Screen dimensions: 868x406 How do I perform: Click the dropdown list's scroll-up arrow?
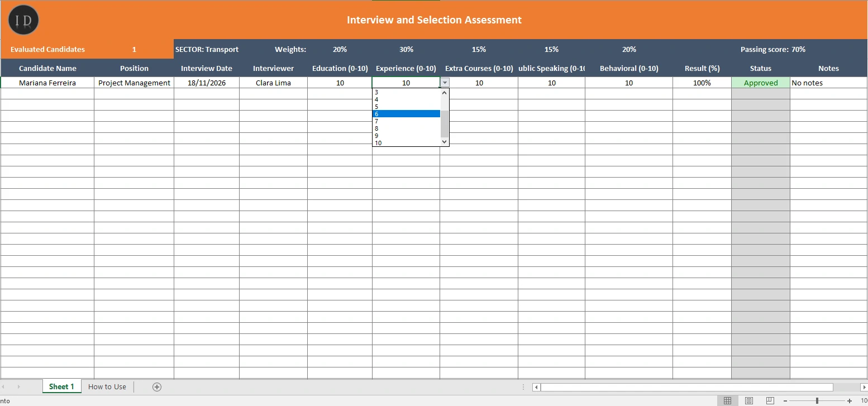(x=445, y=93)
